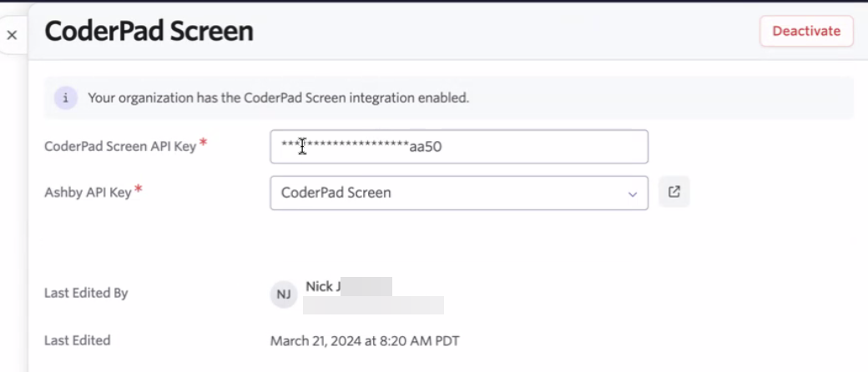Click the info icon in the banner

click(x=65, y=98)
